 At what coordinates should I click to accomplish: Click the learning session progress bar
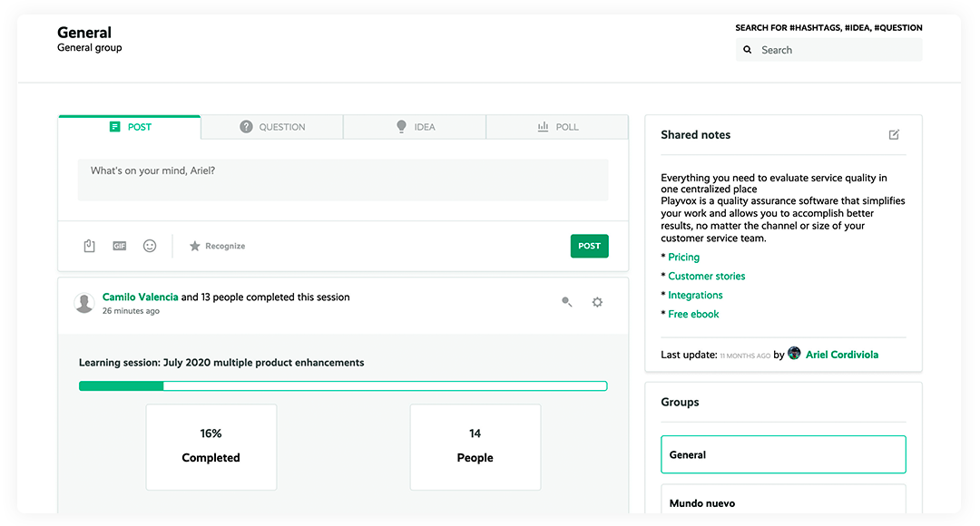(343, 386)
